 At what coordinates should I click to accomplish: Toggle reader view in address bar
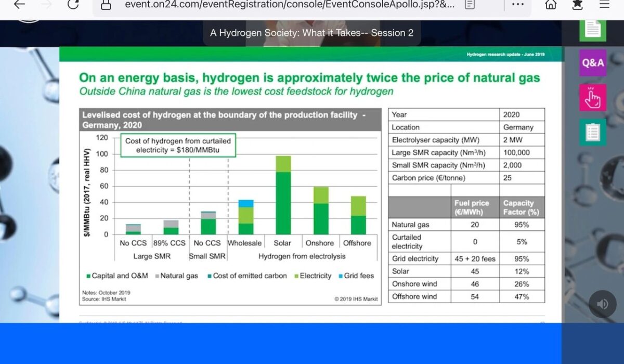470,5
